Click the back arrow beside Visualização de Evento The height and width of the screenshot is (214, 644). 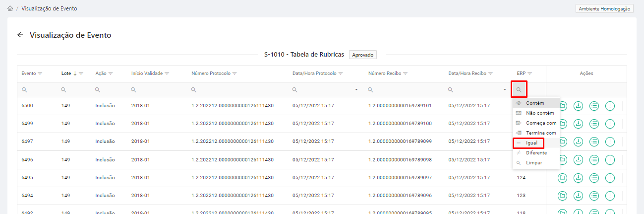click(20, 35)
